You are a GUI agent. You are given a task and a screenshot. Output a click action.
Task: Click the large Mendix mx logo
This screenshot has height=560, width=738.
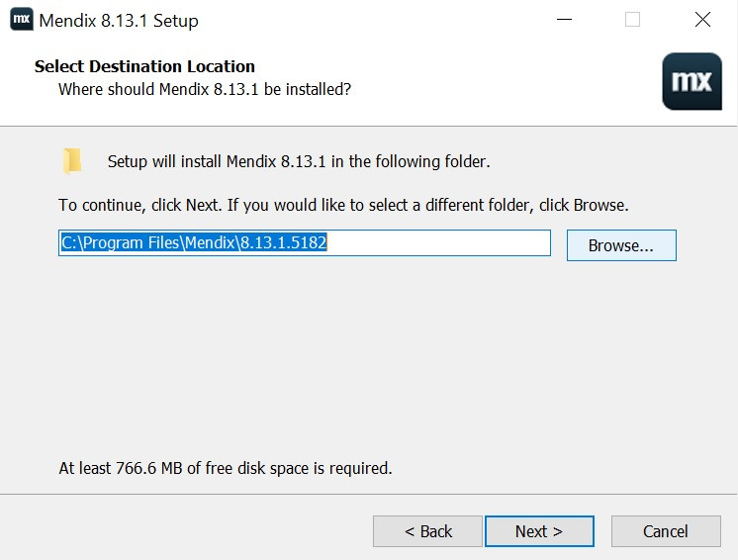[692, 81]
